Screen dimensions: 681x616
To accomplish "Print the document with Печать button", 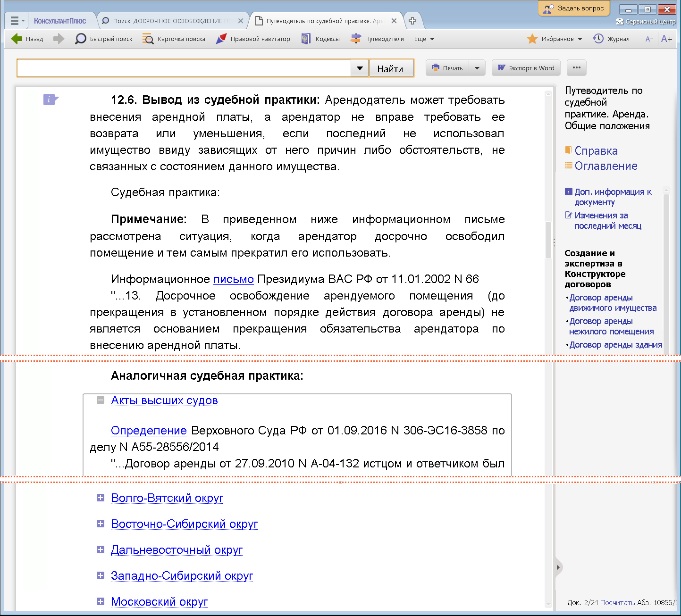I will 447,68.
